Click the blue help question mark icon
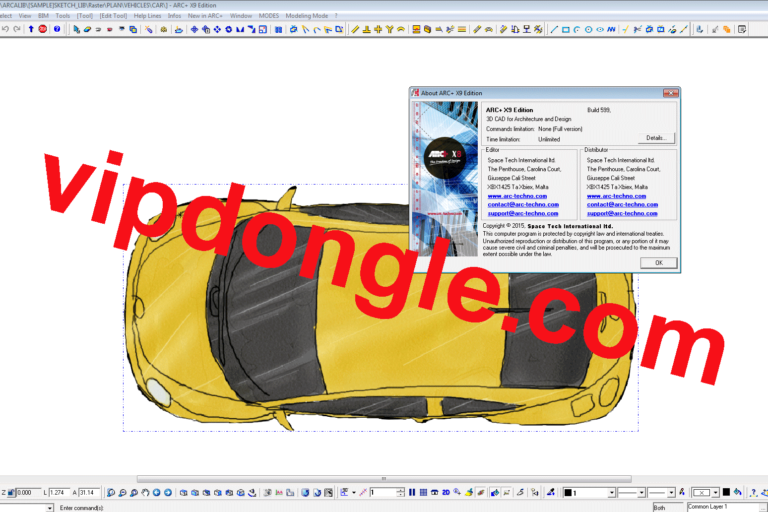768x512 pixels. (57, 29)
